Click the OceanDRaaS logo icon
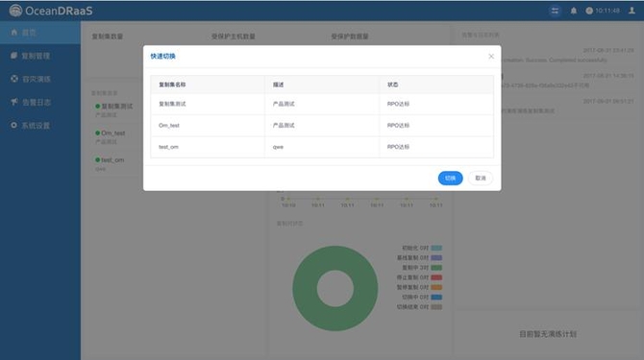Screen dimensions: 644x360 point(15,11)
